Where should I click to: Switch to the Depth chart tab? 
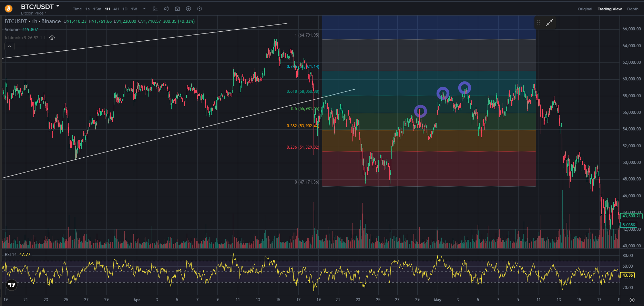point(633,9)
